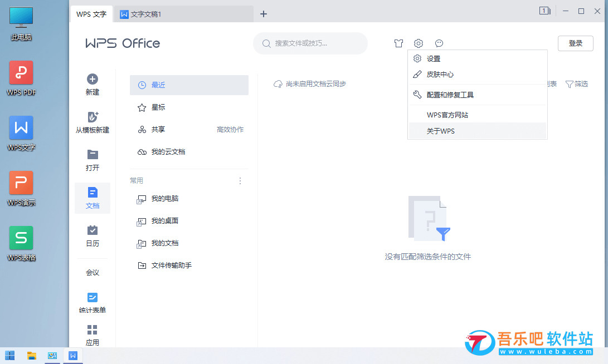Open the 应用 apps grid icon
608x364 pixels.
[x=93, y=329]
